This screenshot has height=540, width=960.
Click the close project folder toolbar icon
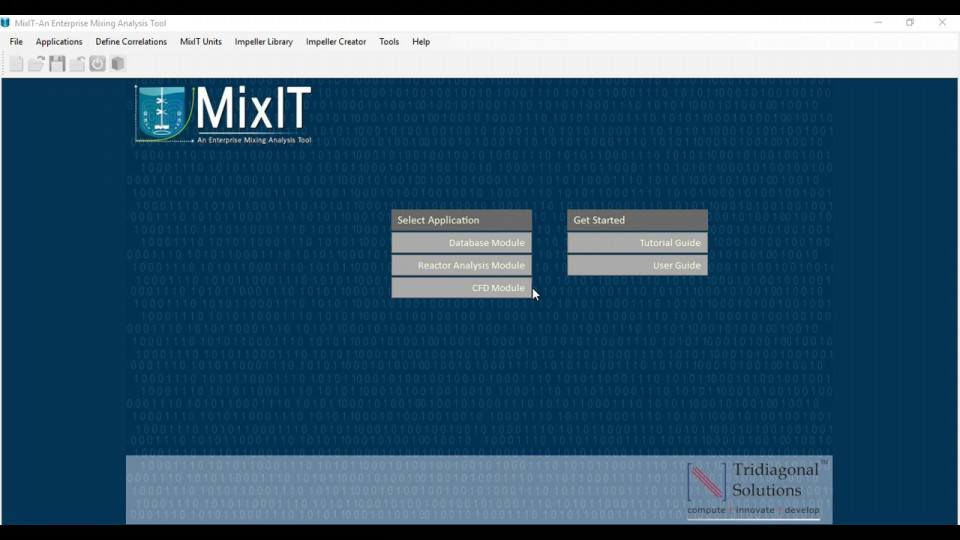coord(77,64)
